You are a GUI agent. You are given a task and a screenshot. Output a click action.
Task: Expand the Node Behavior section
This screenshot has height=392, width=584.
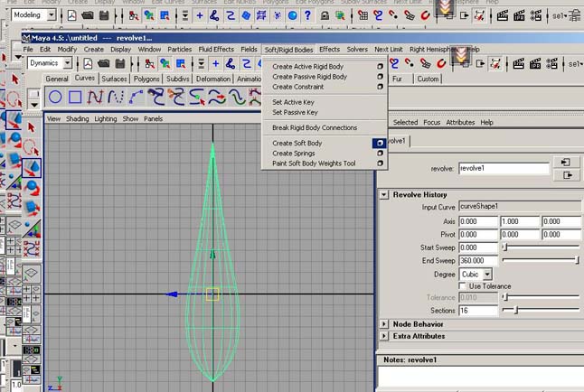(x=384, y=323)
